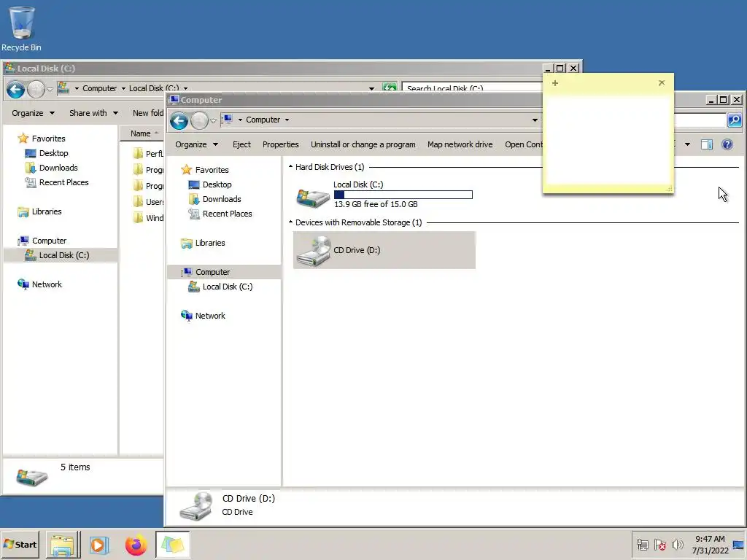Launch Windows Media Player from taskbar
Image resolution: width=747 pixels, height=560 pixels.
click(x=99, y=545)
